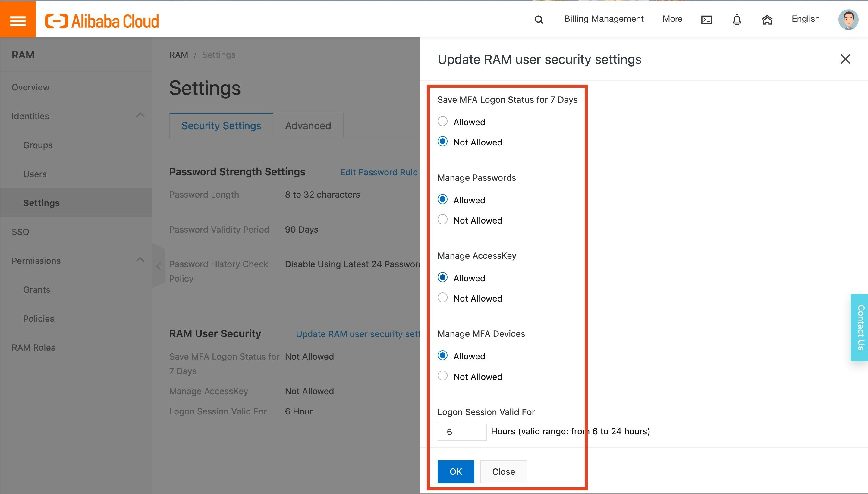Open the user avatar profile
The image size is (868, 494).
[848, 20]
